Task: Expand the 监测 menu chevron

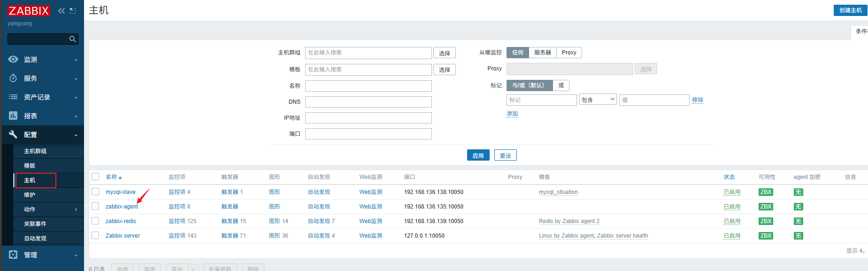Action: [x=76, y=60]
